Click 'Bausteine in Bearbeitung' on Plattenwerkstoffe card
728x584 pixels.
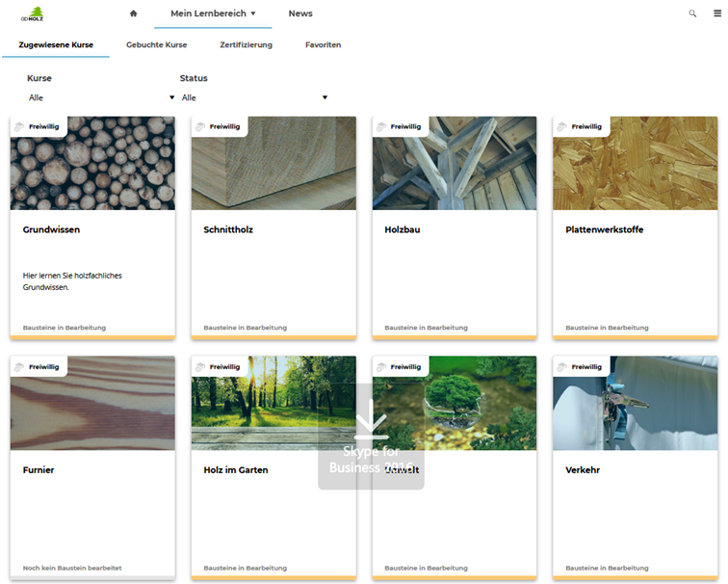pyautogui.click(x=607, y=328)
